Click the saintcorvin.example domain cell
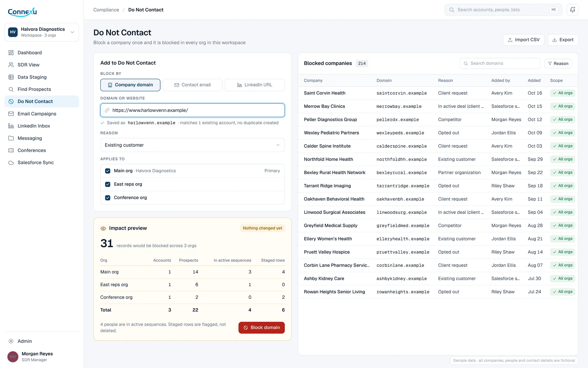This screenshot has width=588, height=368. 402,93
